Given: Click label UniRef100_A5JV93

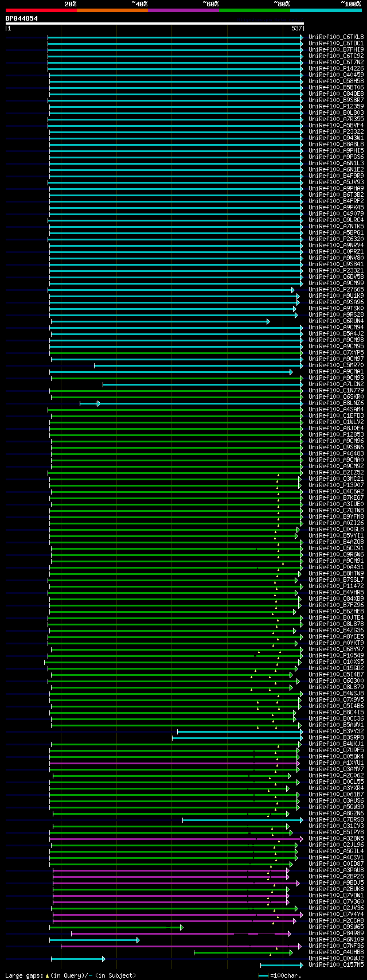Looking at the screenshot, I should (x=336, y=182).
